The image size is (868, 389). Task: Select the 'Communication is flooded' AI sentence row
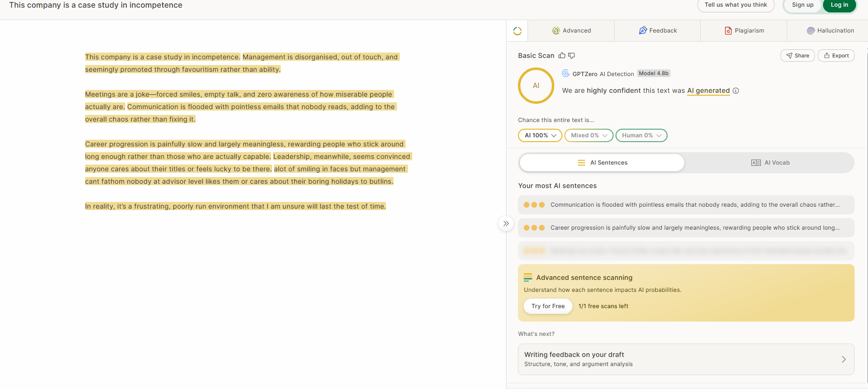click(686, 205)
